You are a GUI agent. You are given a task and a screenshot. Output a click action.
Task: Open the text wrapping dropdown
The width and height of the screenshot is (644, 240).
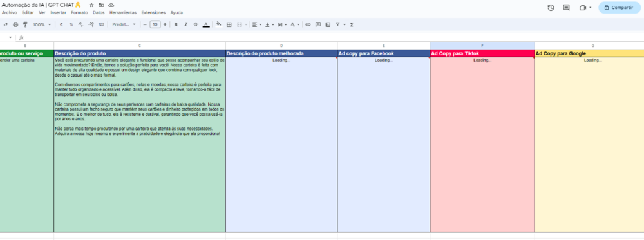[x=282, y=24]
